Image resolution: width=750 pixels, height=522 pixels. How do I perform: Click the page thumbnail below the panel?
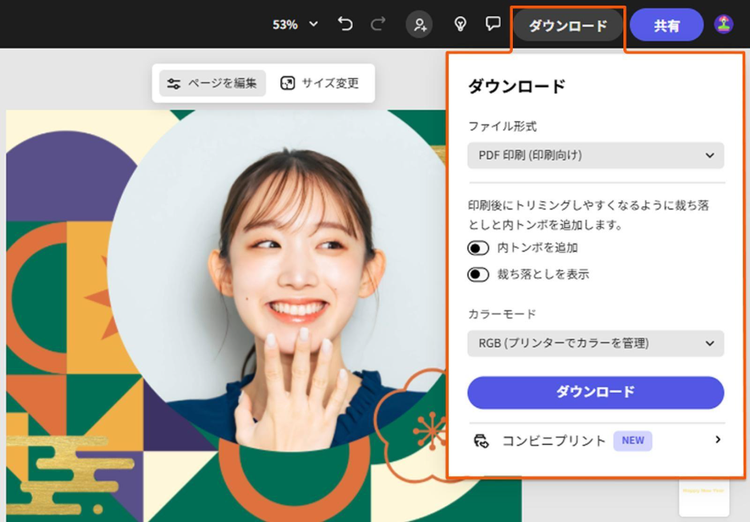[x=704, y=498]
